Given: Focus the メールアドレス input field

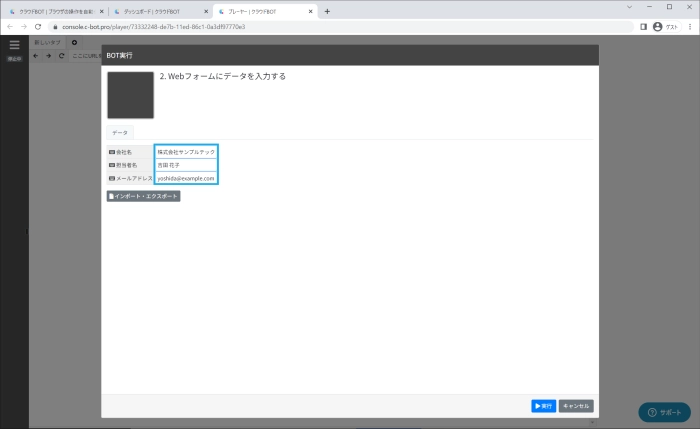Looking at the screenshot, I should (x=186, y=178).
